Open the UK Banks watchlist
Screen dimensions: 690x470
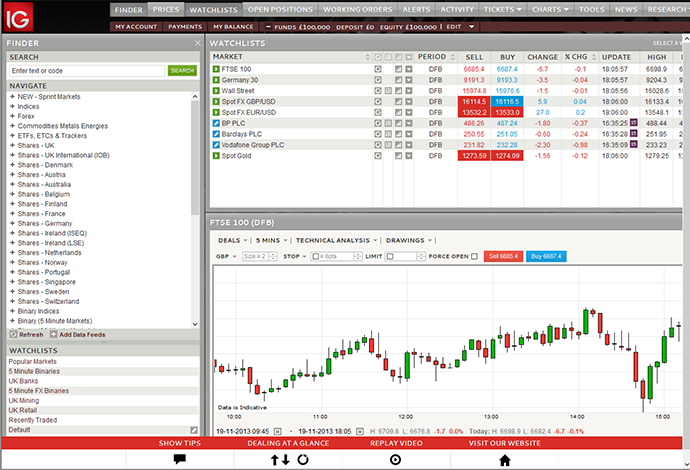pyautogui.click(x=23, y=381)
